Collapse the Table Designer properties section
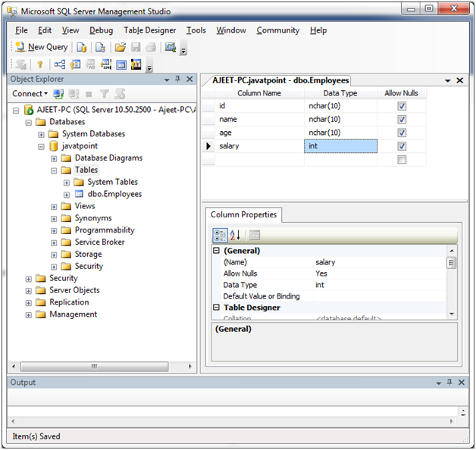 coord(216,307)
